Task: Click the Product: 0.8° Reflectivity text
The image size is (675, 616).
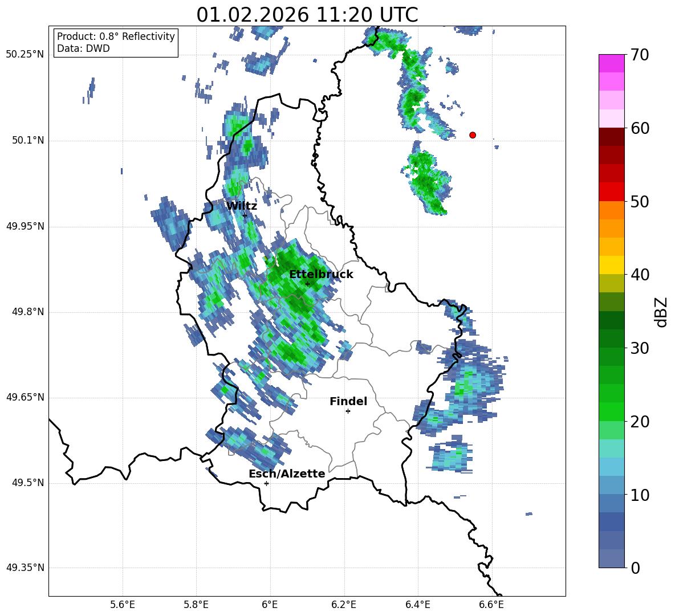Action: (x=116, y=36)
